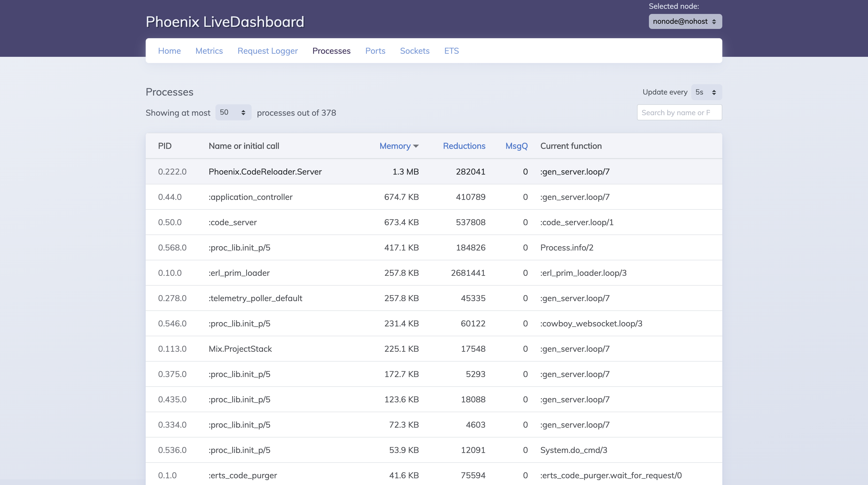Click the ETS navigation tab icon
The image size is (868, 485).
451,51
